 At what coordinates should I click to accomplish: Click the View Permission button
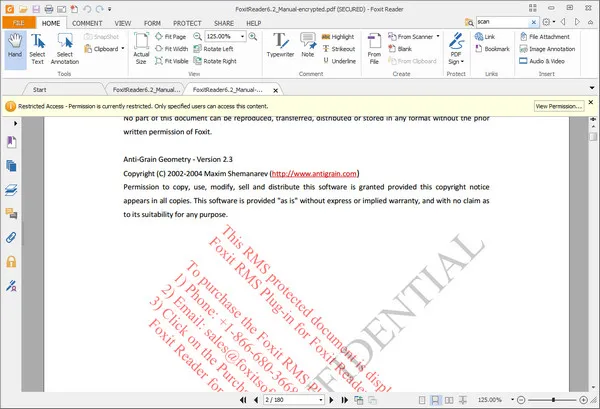pos(559,106)
